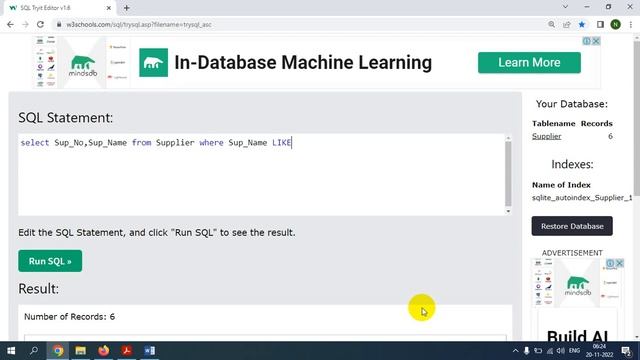This screenshot has height=360, width=640.
Task: Click the Restore Database button
Action: (572, 226)
